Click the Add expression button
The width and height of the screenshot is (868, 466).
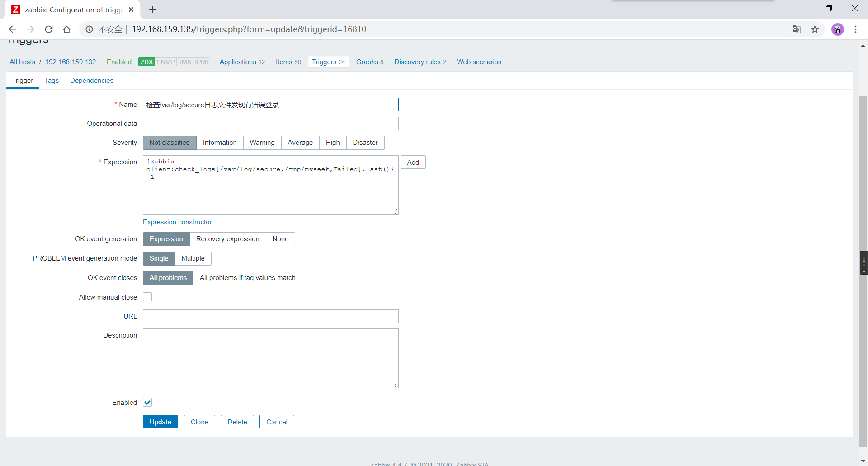tap(413, 162)
